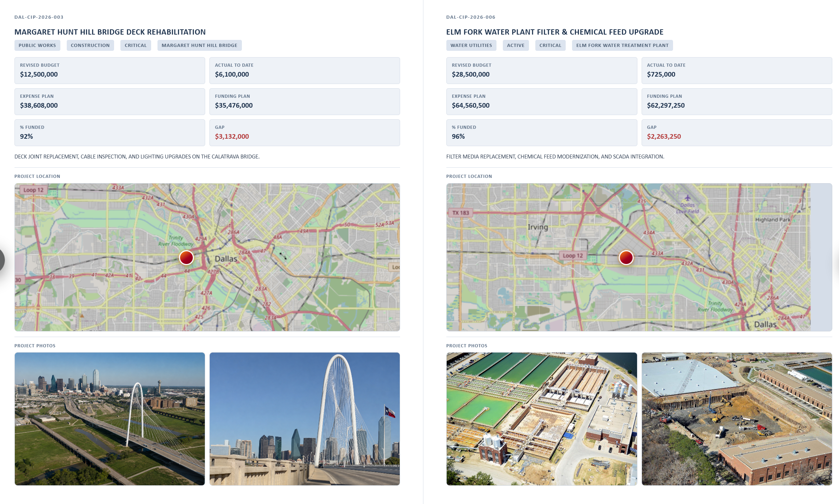Click the ACTIVE status tag
839x504 pixels.
tap(516, 45)
